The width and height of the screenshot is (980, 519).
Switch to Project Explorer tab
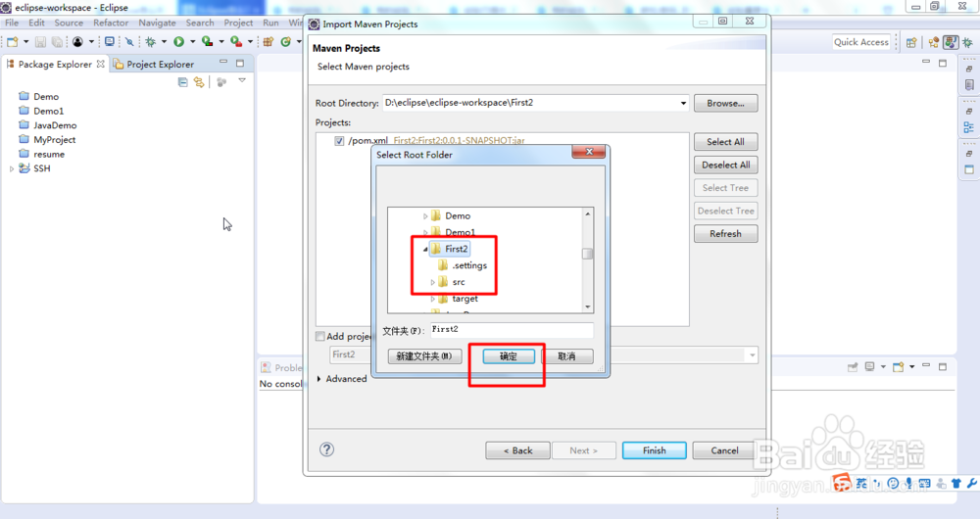(x=153, y=64)
